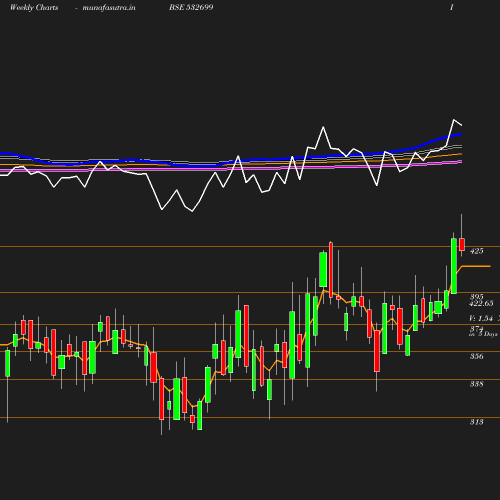Viewport: 500px width, 500px height.
Task: Click the latest red weekly candle
Action: [462, 244]
